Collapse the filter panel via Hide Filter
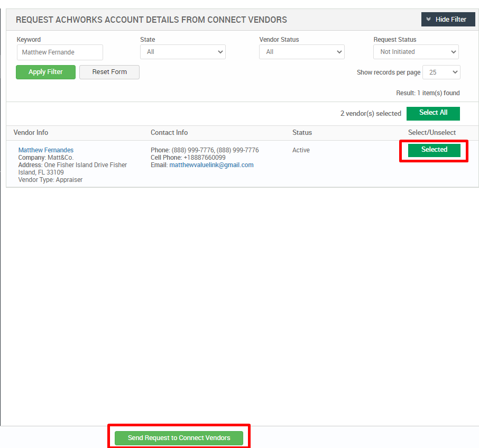479x448 pixels. tap(448, 19)
